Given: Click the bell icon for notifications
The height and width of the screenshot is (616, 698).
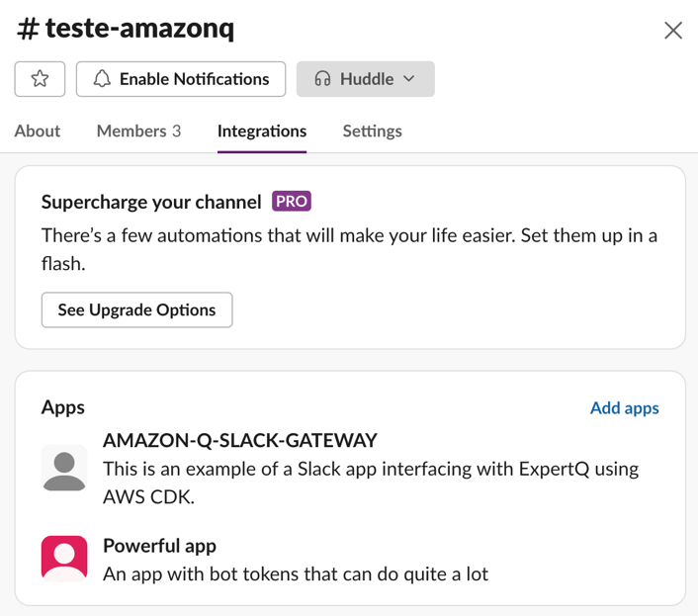Looking at the screenshot, I should [102, 79].
